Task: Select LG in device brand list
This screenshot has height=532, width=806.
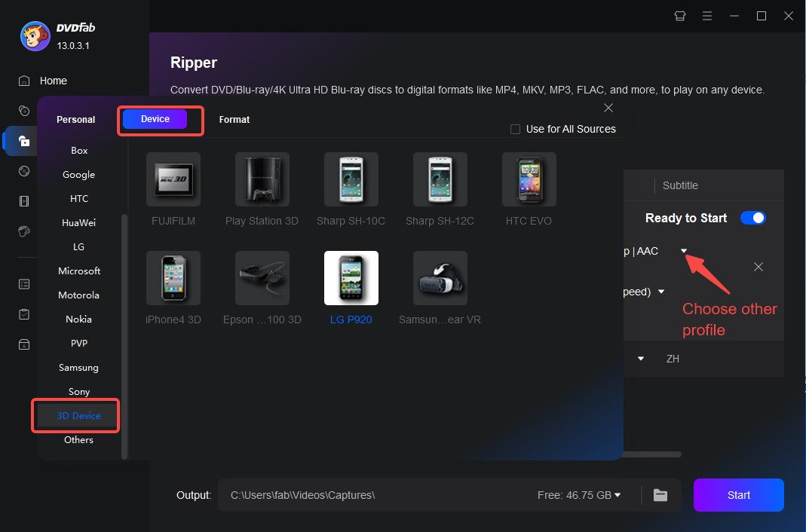Action: [x=79, y=247]
